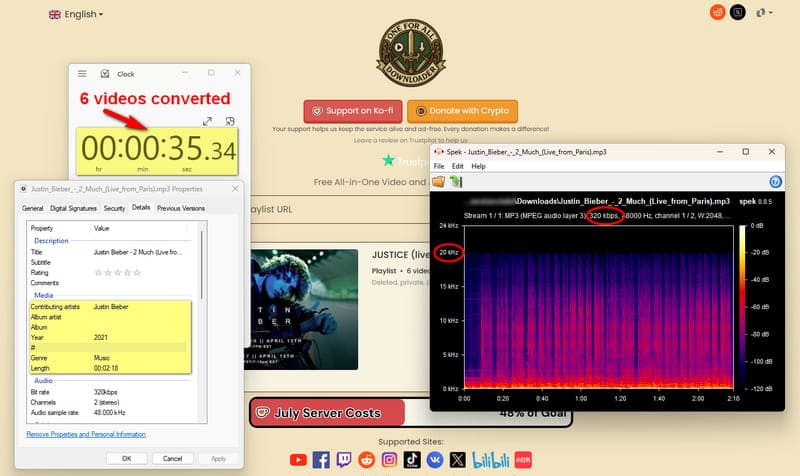Click the TikTok icon under Supported Sites
The image size is (800, 476).
click(412, 460)
